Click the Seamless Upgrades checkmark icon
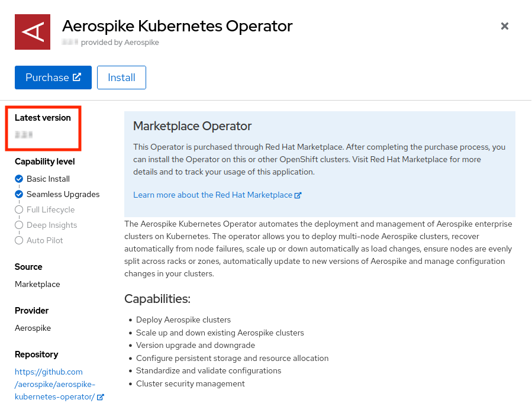 [x=19, y=194]
